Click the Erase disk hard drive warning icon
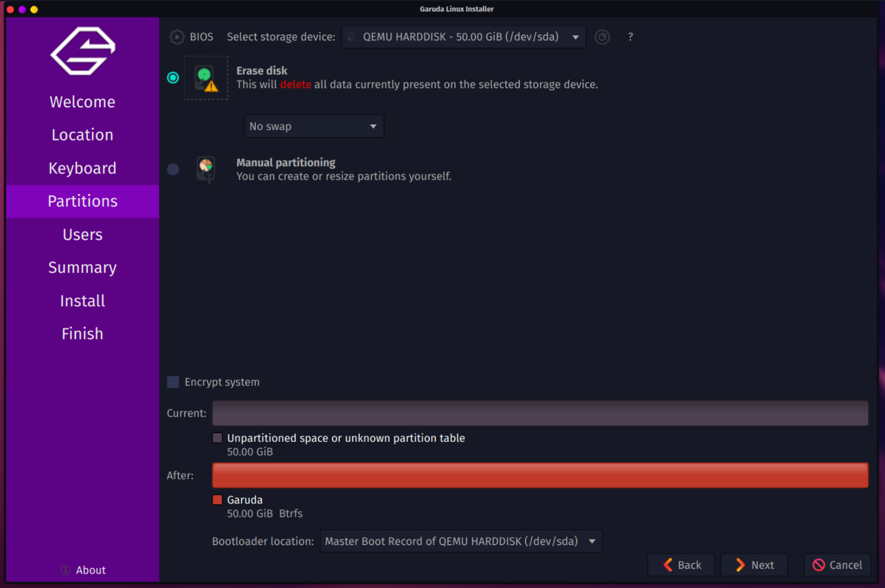Image resolution: width=885 pixels, height=588 pixels. [x=206, y=78]
